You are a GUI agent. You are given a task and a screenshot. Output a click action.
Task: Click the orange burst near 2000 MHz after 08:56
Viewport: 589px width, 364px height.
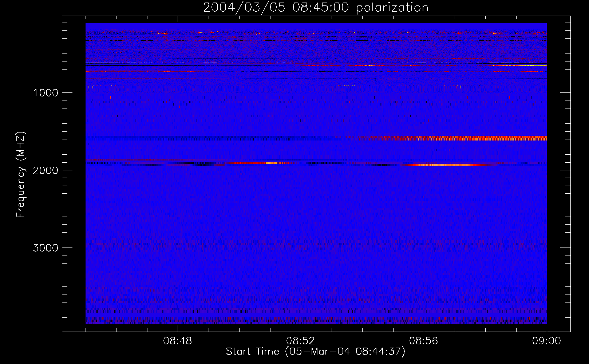click(x=448, y=165)
